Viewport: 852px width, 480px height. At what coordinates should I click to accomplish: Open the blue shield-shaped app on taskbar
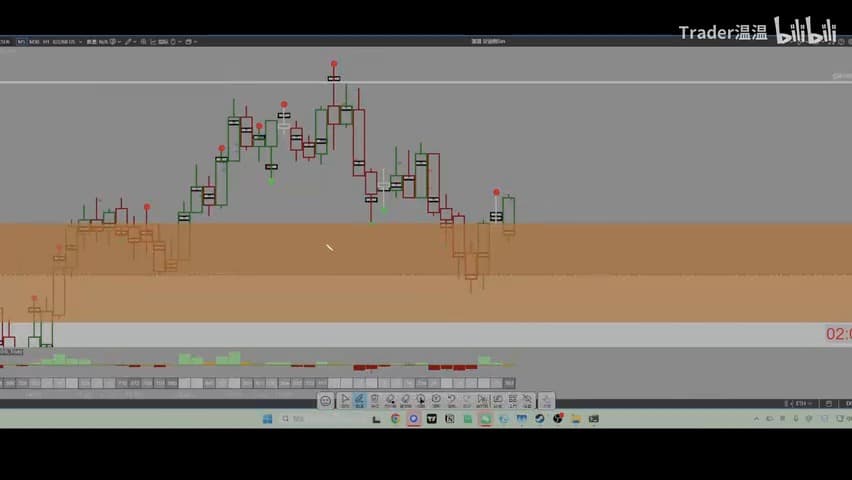coord(522,419)
